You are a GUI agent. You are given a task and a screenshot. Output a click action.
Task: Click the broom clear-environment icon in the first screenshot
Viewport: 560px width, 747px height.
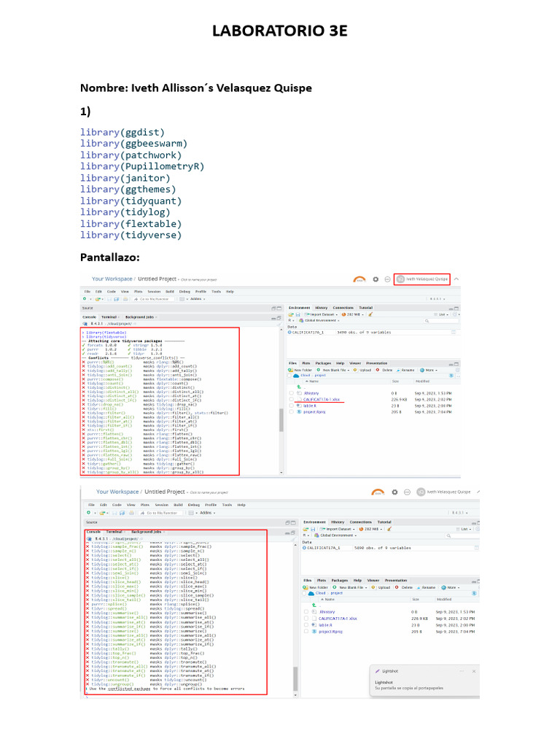[x=370, y=314]
